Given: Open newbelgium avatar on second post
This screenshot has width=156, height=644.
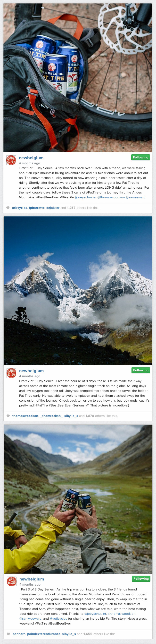Looking at the screenshot, I should click(11, 373).
